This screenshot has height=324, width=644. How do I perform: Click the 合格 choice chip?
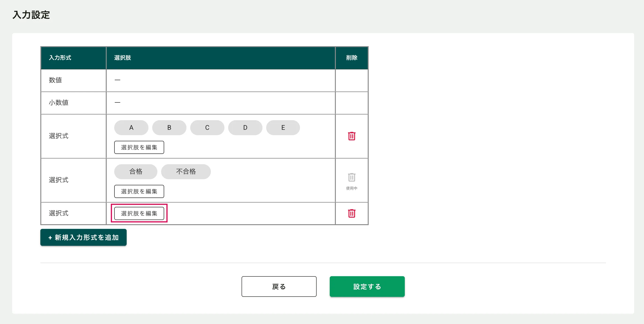point(136,172)
